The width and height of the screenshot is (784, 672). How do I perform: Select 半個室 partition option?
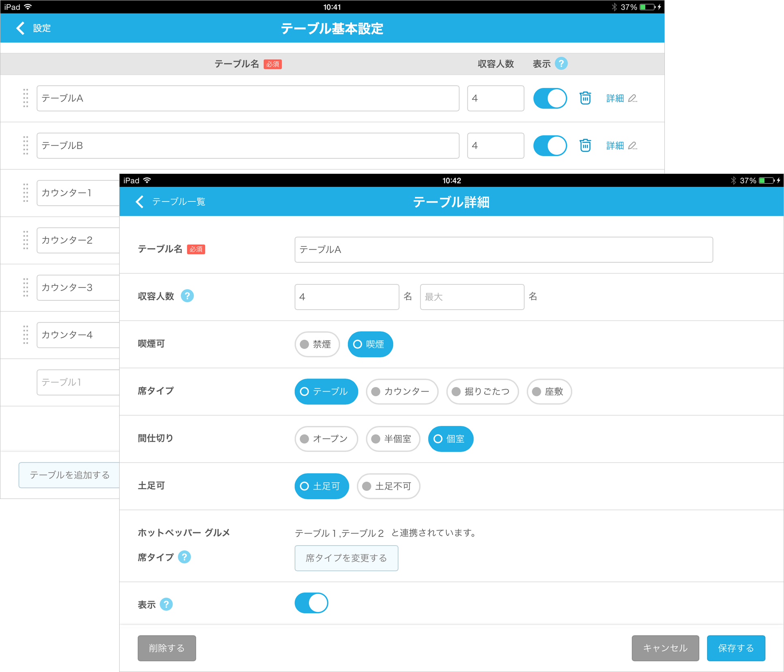tap(392, 439)
